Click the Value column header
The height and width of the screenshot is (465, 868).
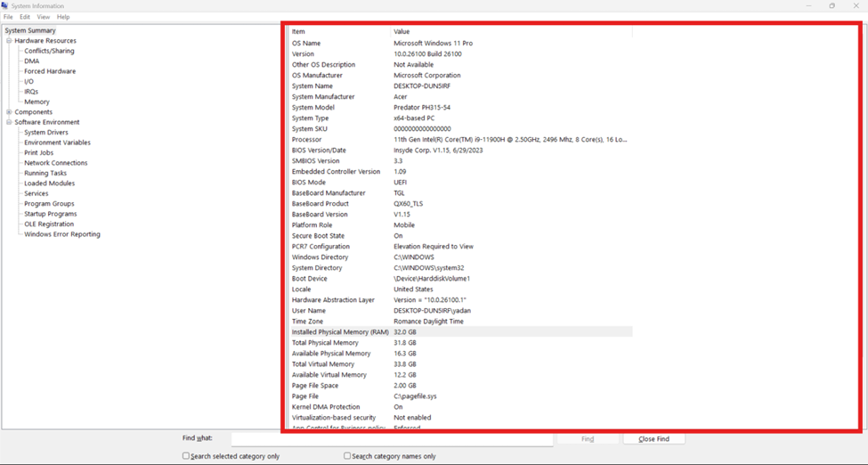coord(402,32)
